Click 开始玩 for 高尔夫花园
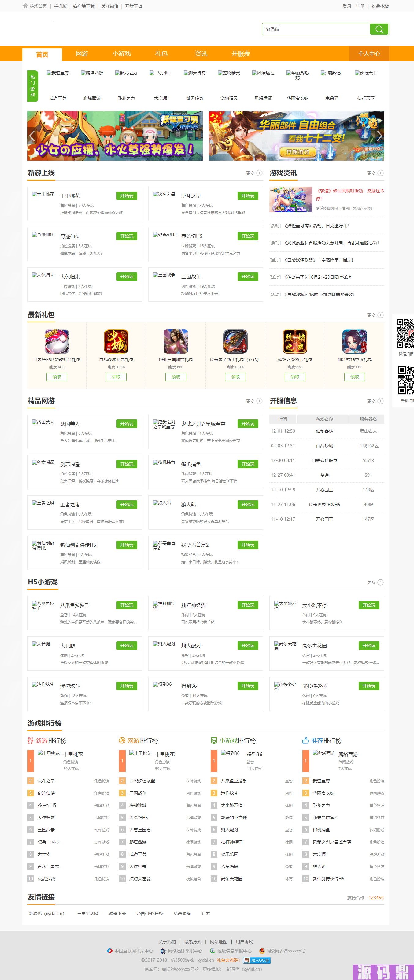This screenshot has height=980, width=414. coord(369,646)
